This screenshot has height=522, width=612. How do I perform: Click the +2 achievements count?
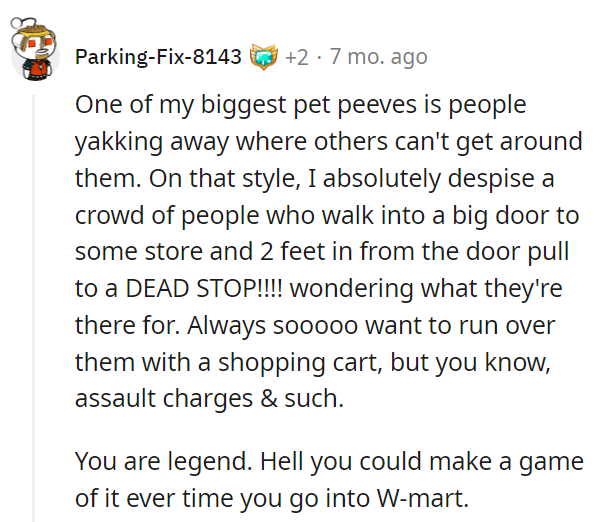click(297, 57)
